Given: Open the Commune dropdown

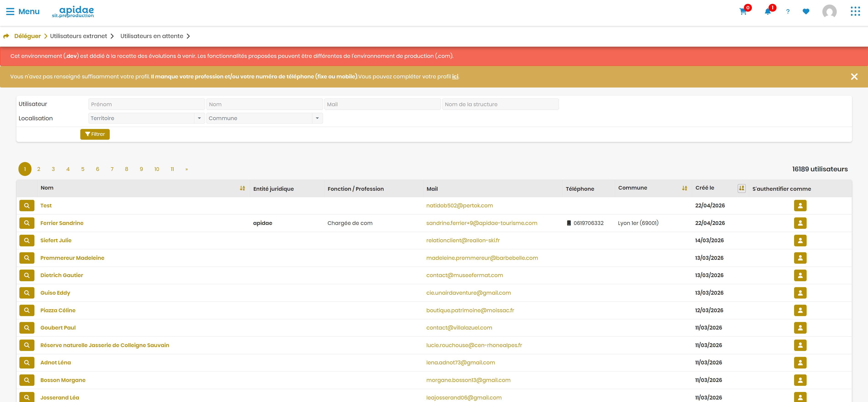Looking at the screenshot, I should coord(265,118).
